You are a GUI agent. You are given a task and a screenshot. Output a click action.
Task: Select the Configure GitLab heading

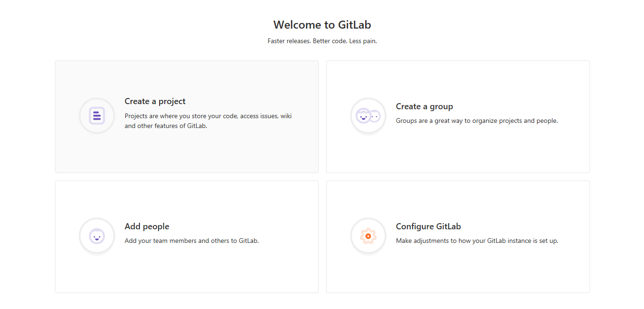428,226
